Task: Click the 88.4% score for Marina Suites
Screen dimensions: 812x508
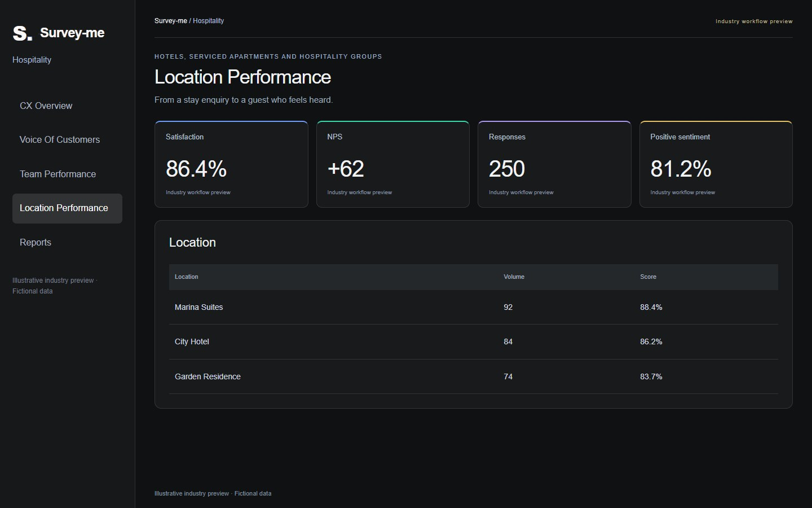Action: pos(651,308)
